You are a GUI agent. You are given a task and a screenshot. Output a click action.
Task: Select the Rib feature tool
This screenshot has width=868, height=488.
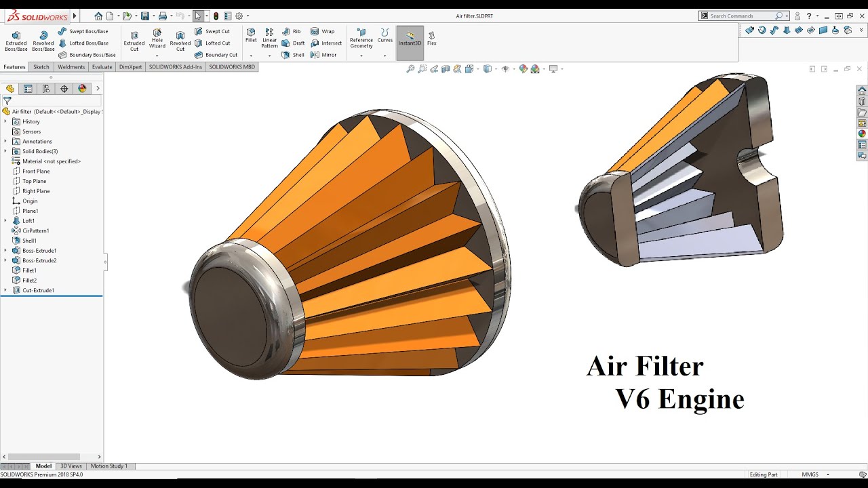[x=292, y=31]
